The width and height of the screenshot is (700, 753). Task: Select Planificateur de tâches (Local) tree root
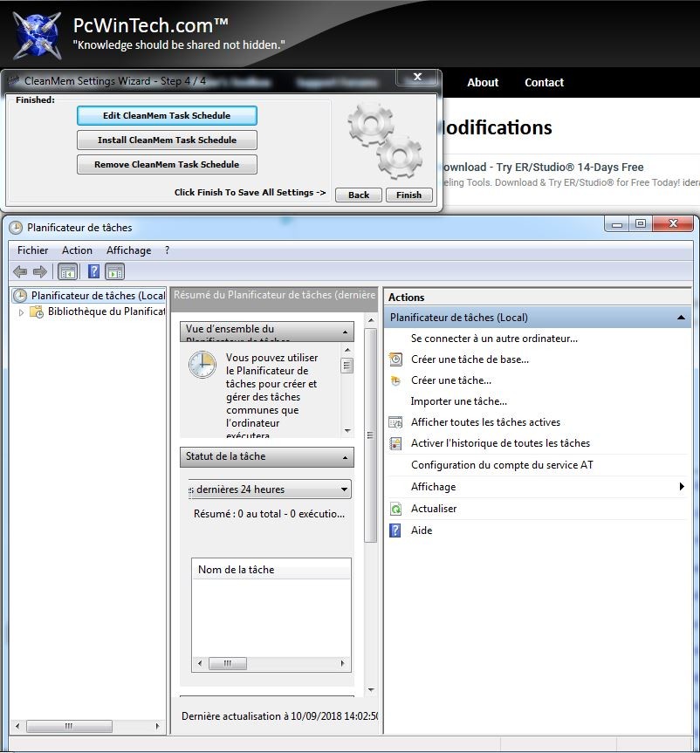(98, 296)
